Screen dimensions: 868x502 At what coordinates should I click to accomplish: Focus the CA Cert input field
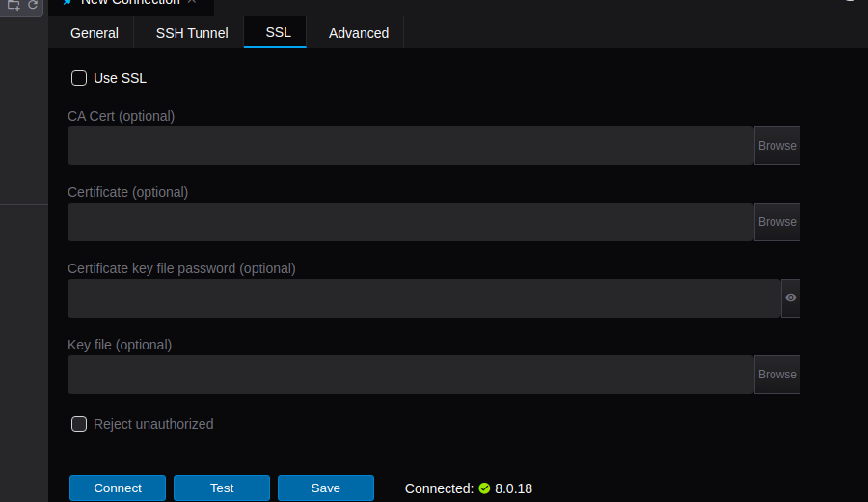click(410, 146)
